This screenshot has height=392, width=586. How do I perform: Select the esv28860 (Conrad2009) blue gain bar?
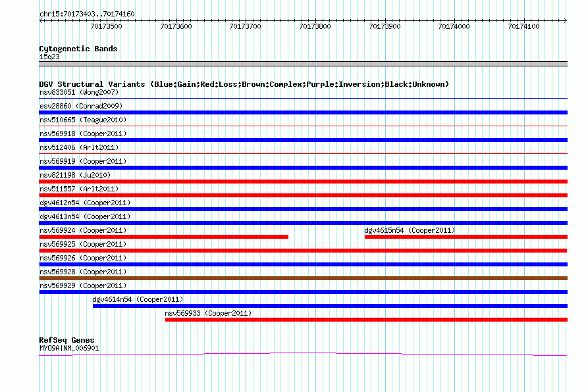(303, 112)
